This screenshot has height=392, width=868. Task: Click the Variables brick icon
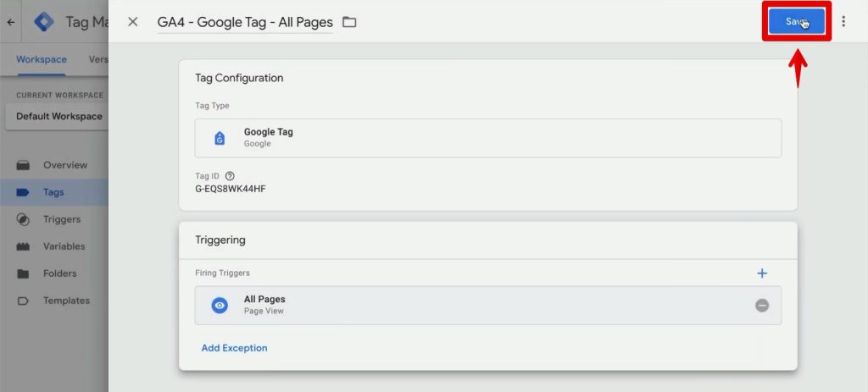coord(23,246)
